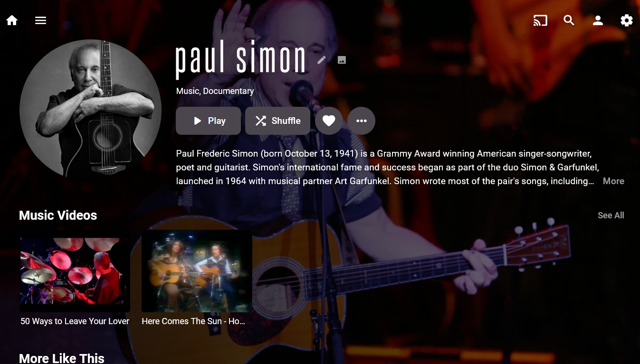Image resolution: width=640 pixels, height=364 pixels.
Task: Open the three-dot more options menu
Action: pos(361,121)
